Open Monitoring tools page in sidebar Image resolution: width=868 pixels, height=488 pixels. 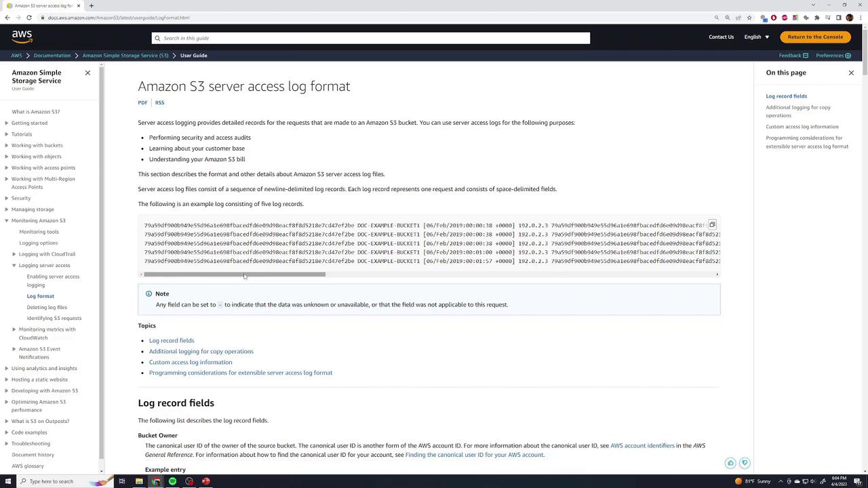39,232
